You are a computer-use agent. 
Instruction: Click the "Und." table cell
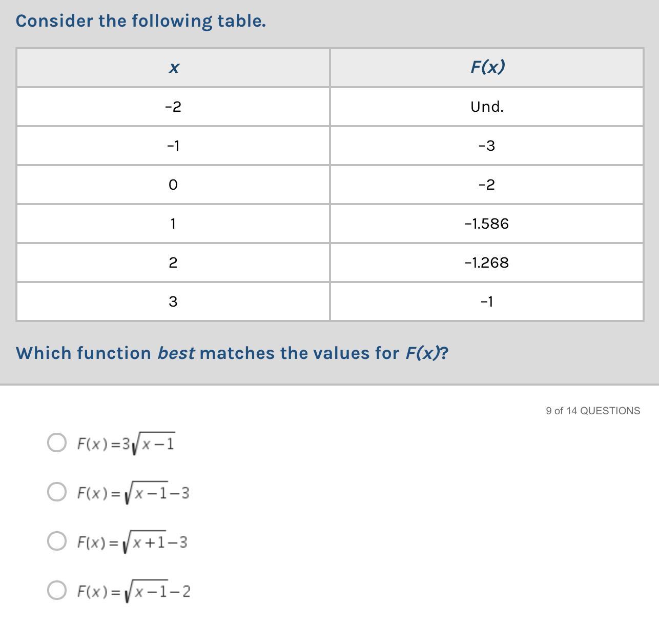point(487,107)
